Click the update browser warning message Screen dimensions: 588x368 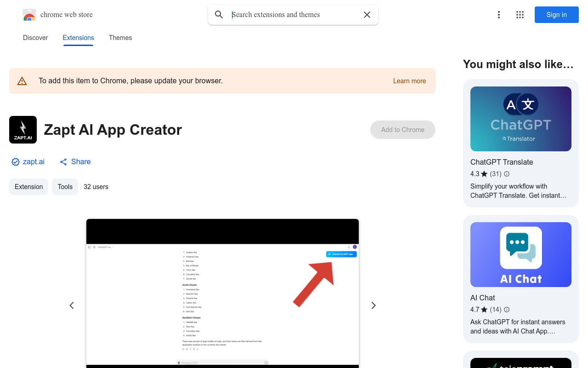130,81
